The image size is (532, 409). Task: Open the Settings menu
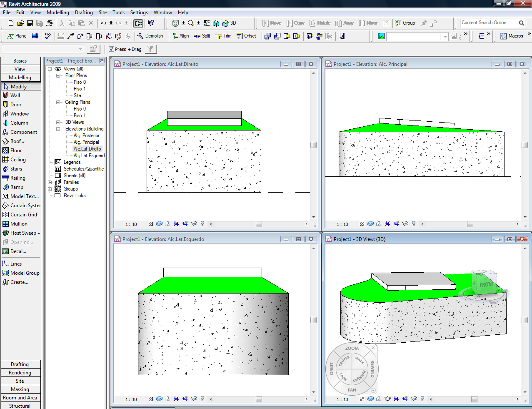pos(139,13)
